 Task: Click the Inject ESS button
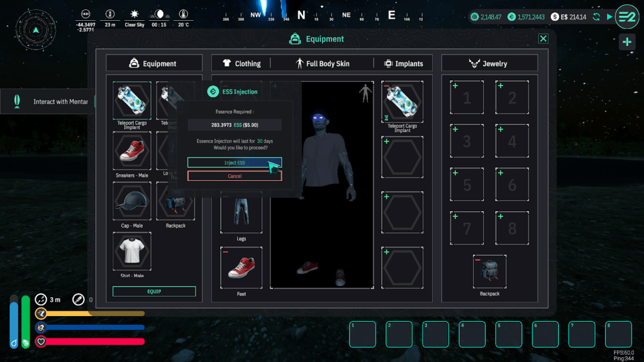pyautogui.click(x=234, y=163)
